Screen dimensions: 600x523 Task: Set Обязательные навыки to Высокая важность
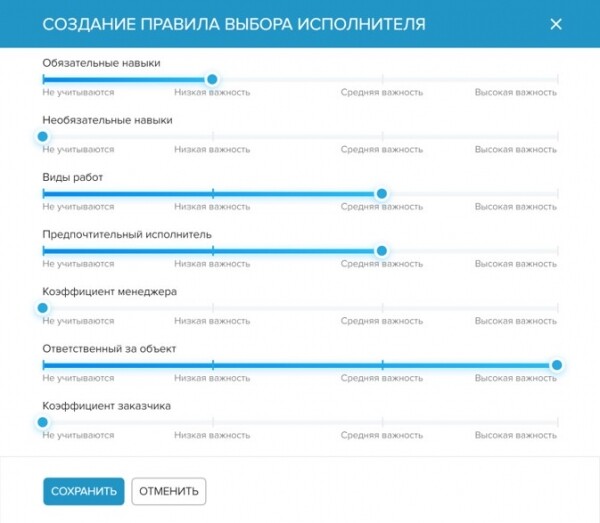[x=557, y=79]
